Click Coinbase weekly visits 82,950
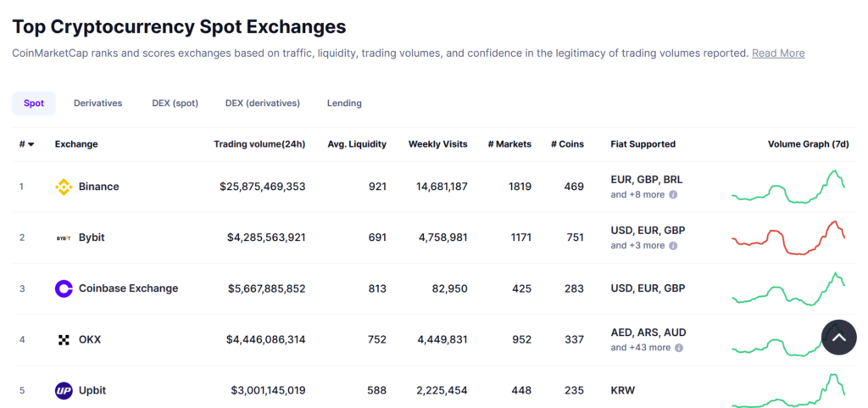 point(450,288)
